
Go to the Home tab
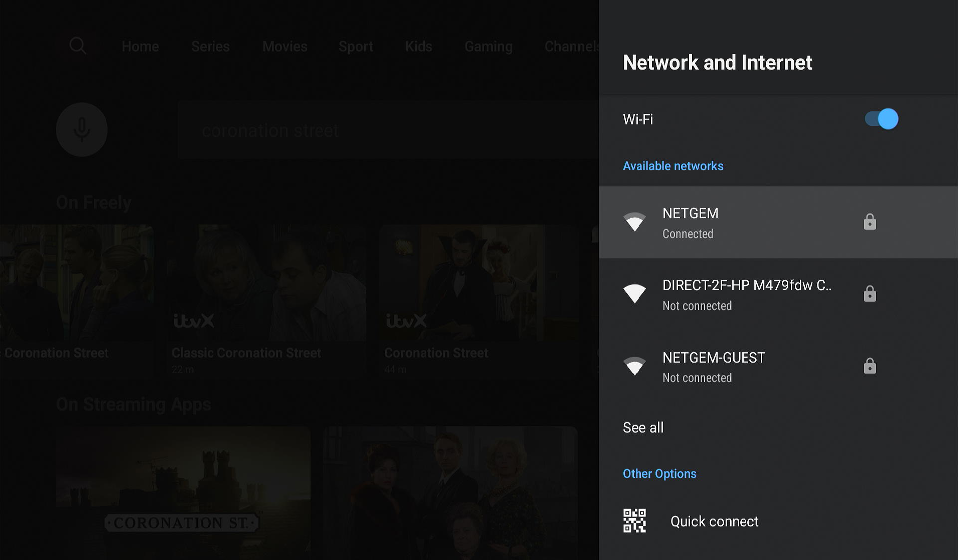pyautogui.click(x=140, y=46)
